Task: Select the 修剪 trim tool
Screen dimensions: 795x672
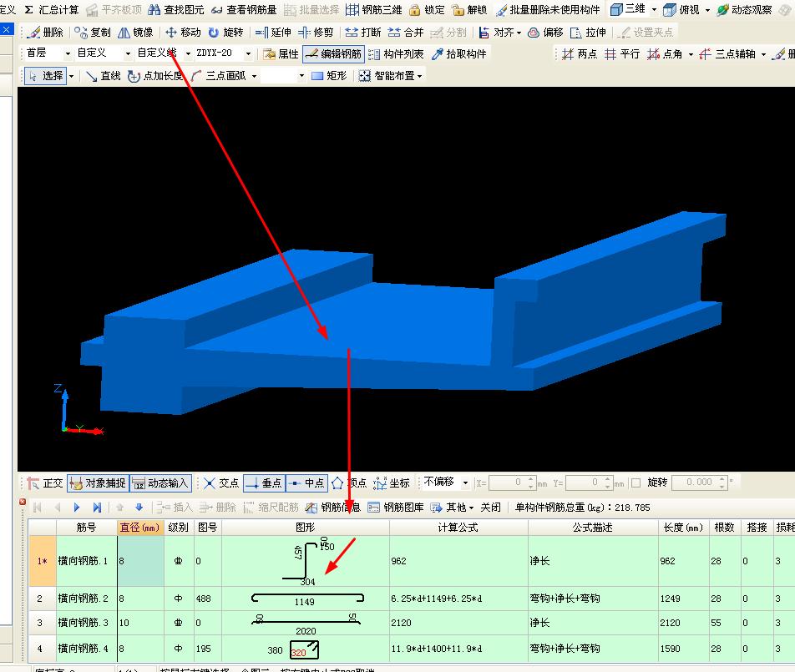Action: [316, 33]
